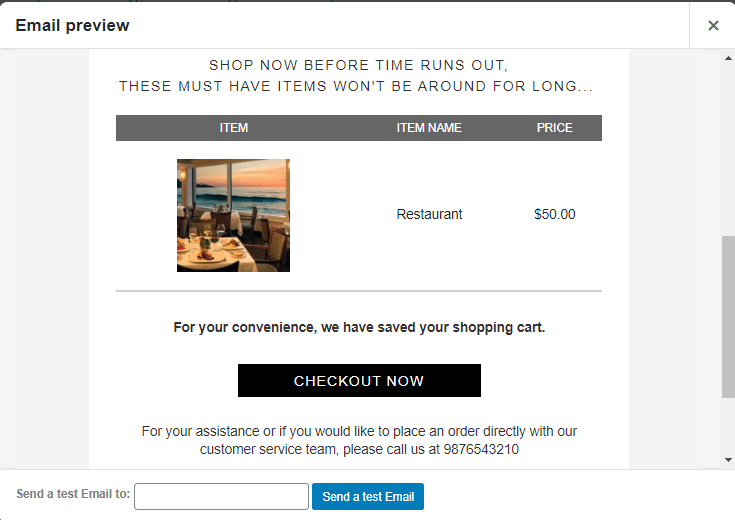This screenshot has width=735, height=520.
Task: Click the CHECKOUT NOW button
Action: 359,381
